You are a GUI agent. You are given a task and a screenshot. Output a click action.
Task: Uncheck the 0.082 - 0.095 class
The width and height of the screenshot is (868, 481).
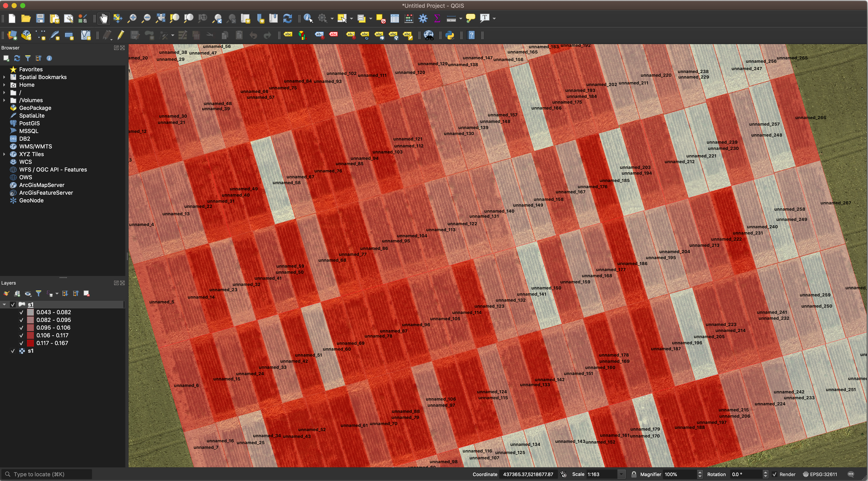tap(21, 320)
